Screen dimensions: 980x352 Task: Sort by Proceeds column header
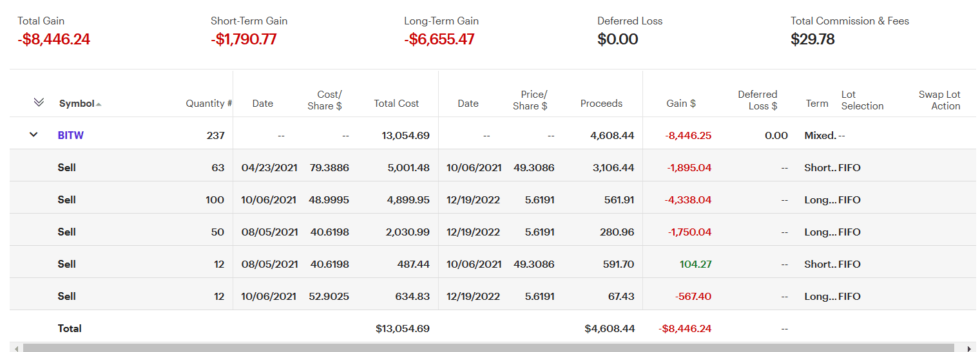(601, 103)
